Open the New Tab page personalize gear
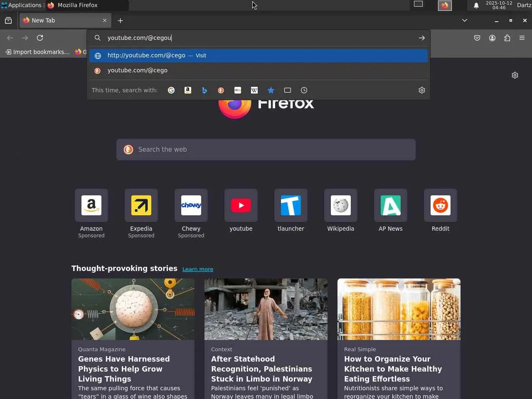 click(515, 75)
